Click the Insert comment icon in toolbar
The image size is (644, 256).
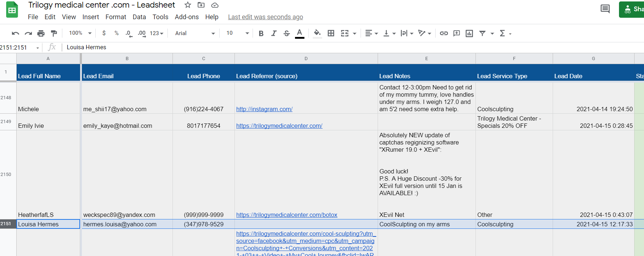(457, 33)
